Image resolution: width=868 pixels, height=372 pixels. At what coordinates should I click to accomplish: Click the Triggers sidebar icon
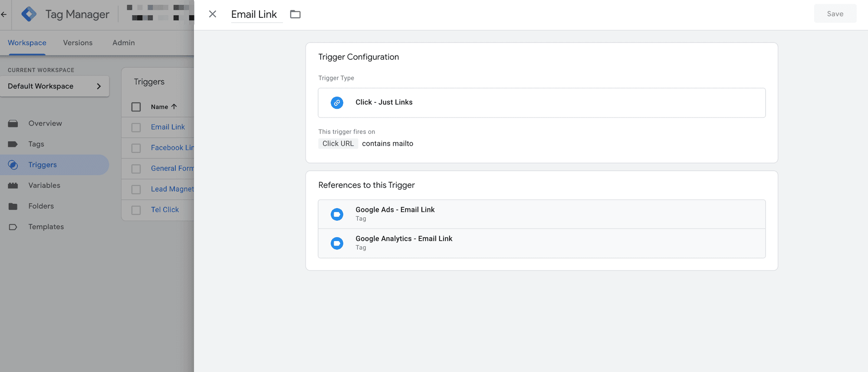click(x=13, y=165)
